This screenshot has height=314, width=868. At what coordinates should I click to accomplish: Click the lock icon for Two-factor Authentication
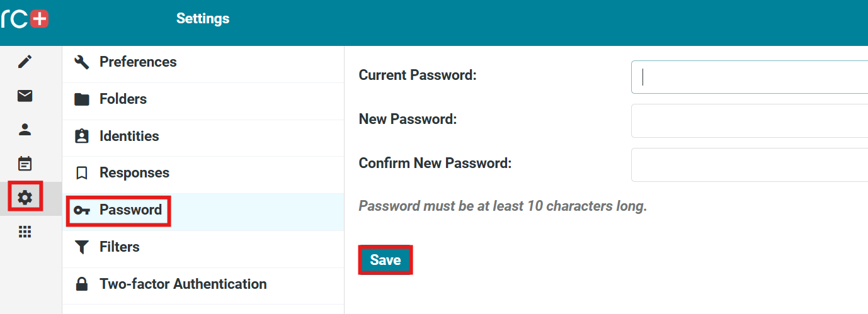(x=82, y=284)
